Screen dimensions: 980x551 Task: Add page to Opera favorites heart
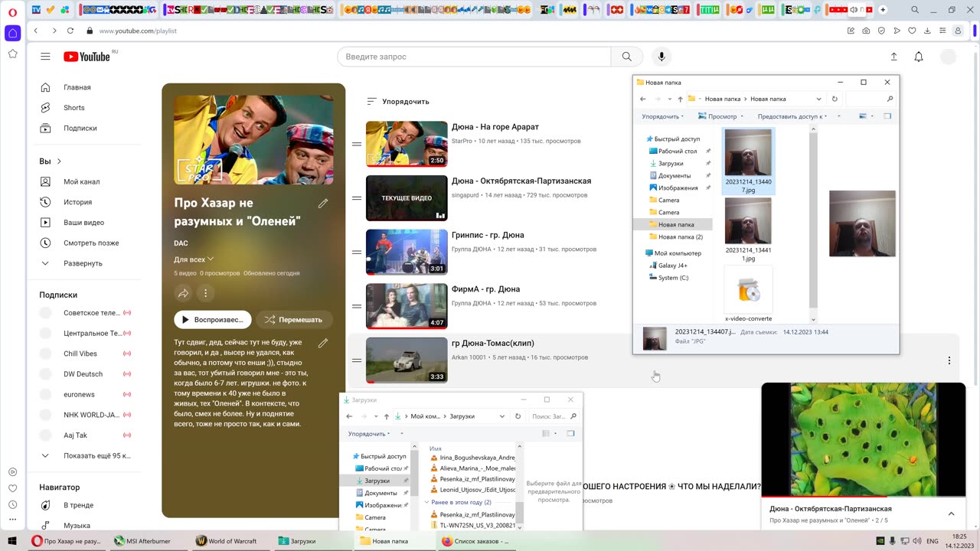[x=912, y=31]
